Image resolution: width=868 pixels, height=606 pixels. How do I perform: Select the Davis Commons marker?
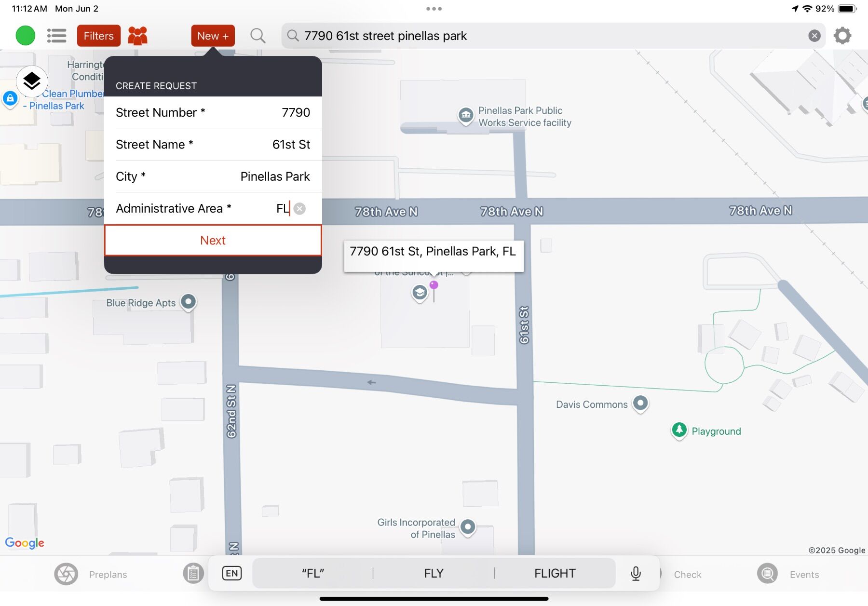pyautogui.click(x=640, y=404)
